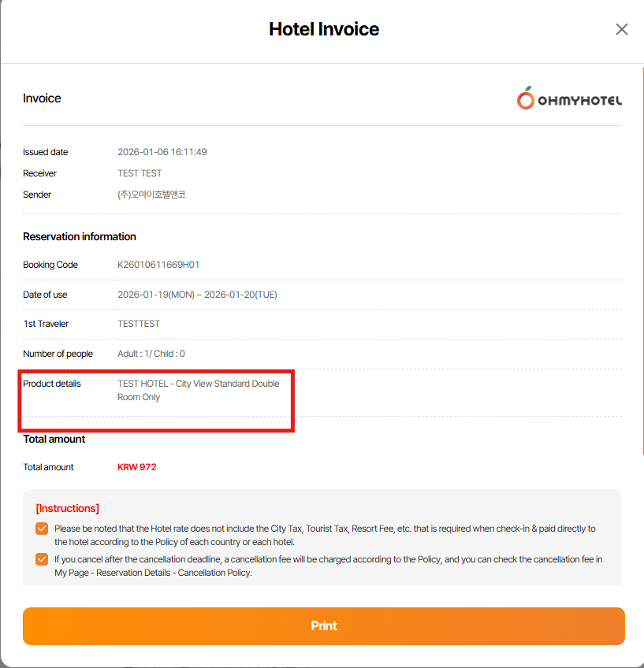Select the 1st Traveler name TESTTEST
The height and width of the screenshot is (668, 644).
(139, 324)
